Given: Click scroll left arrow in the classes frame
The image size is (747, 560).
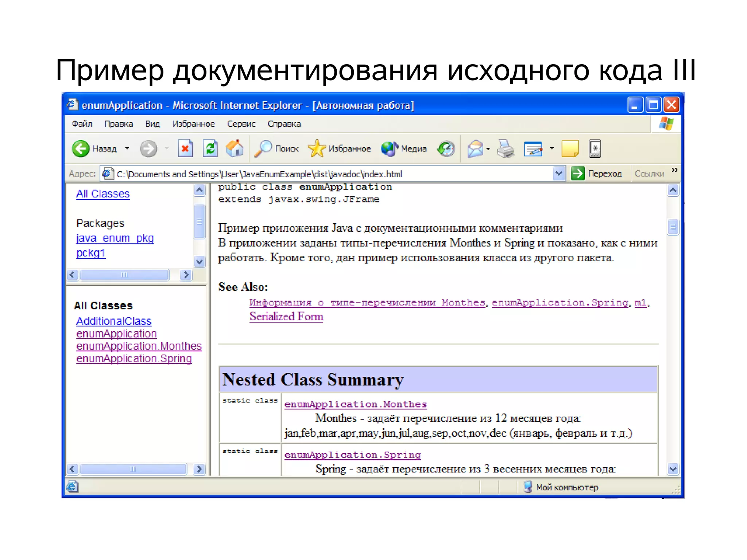Looking at the screenshot, I should [72, 469].
